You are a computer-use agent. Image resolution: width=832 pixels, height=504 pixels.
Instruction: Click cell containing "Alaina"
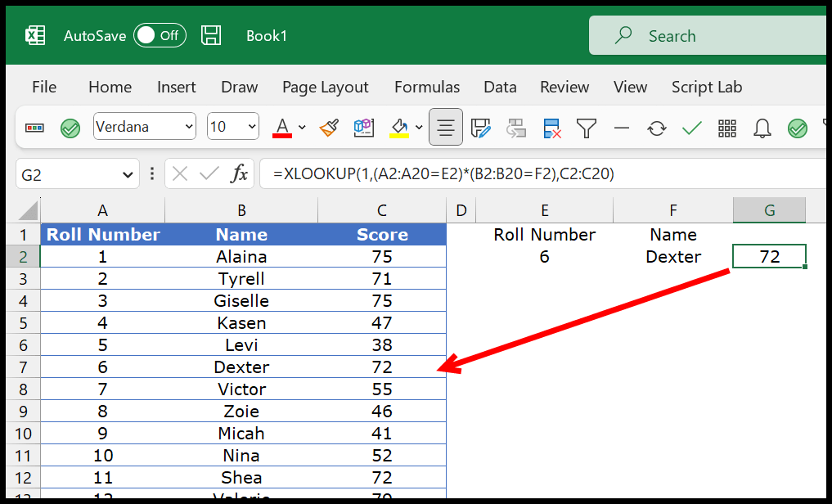[241, 257]
